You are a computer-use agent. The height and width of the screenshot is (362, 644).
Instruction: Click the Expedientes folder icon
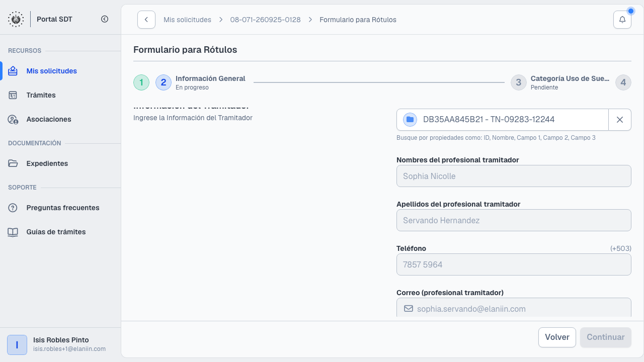click(x=13, y=163)
